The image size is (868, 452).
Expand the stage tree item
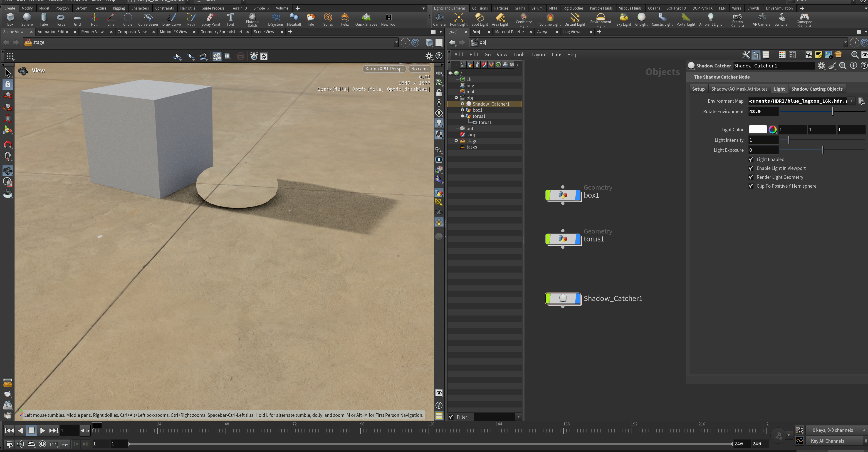click(x=457, y=141)
